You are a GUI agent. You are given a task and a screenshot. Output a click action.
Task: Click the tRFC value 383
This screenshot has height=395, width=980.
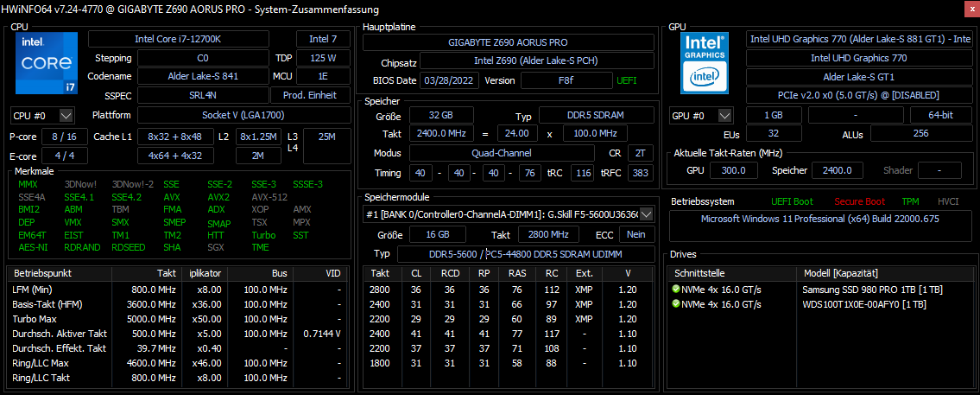(x=641, y=173)
